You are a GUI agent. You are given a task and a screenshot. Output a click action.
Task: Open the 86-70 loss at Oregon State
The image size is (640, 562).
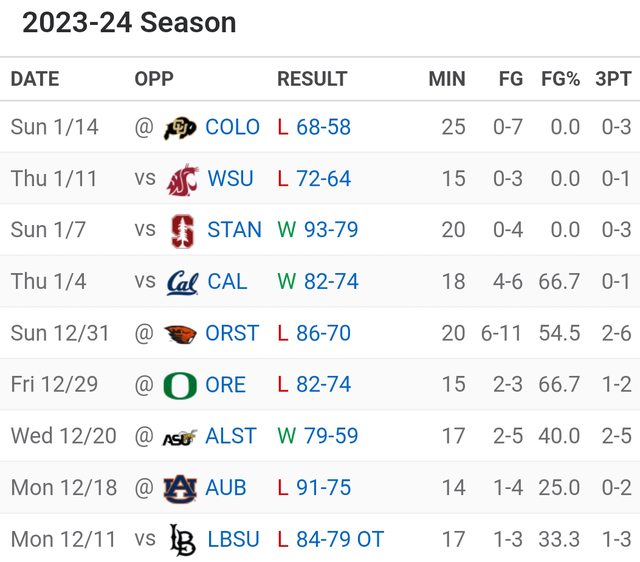coord(323,333)
